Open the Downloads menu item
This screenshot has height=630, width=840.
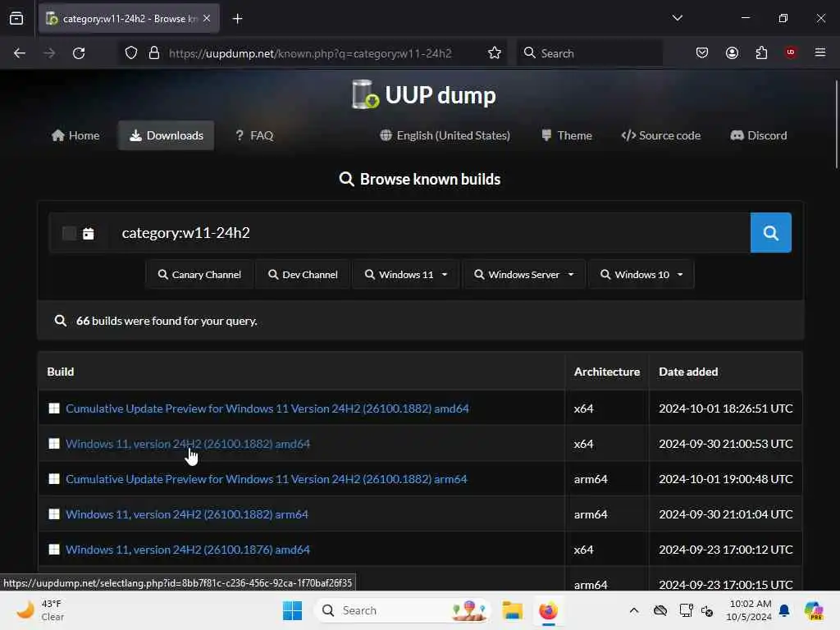166,135
